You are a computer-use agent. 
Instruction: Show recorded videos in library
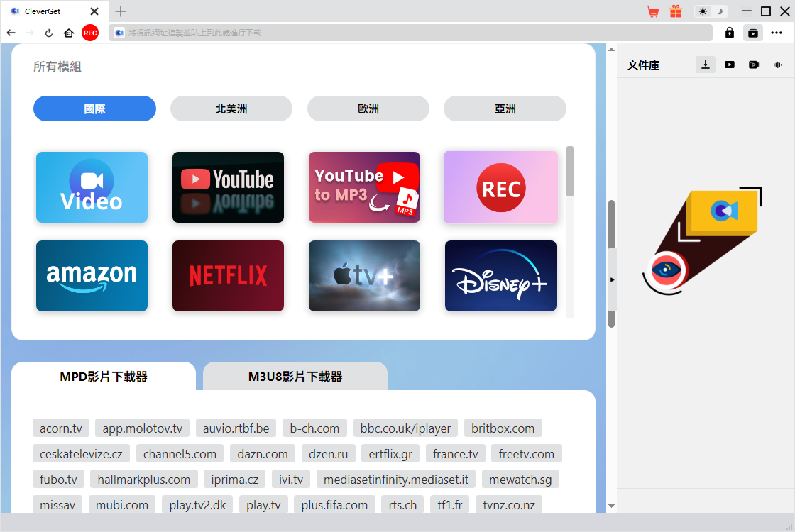click(753, 65)
